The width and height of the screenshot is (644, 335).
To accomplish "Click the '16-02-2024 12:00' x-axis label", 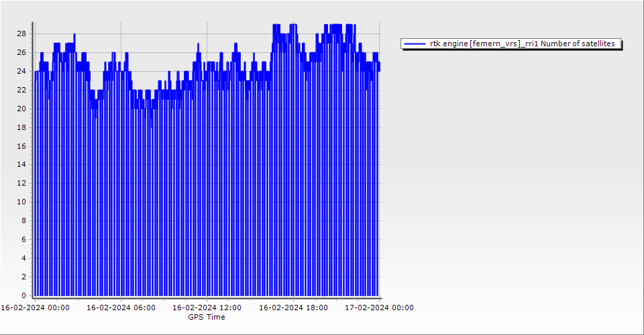I will coord(207,308).
